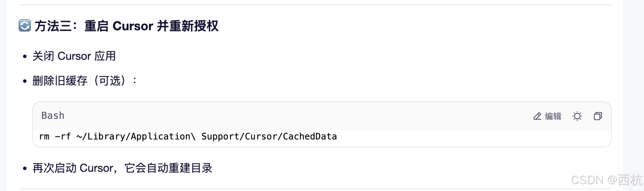Click the bullet text 关闭 Cursor 应用
Viewport: 644px width, 191px height.
(x=74, y=56)
